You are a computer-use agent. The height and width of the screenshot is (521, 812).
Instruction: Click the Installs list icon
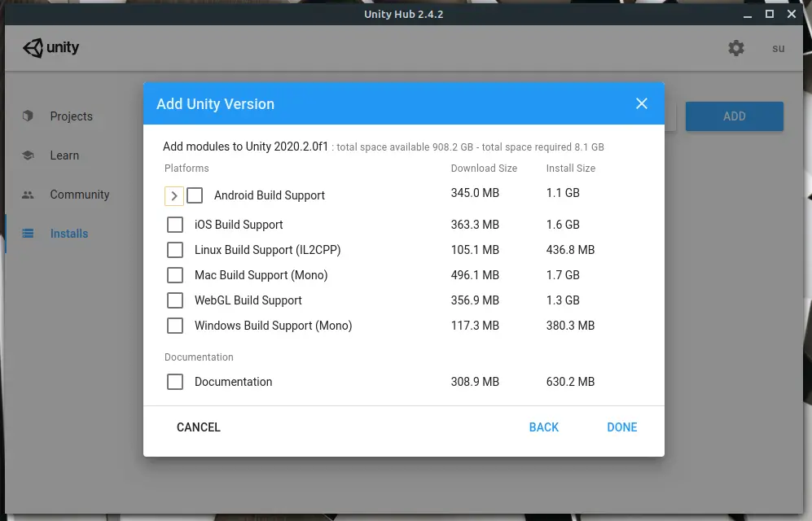point(28,234)
